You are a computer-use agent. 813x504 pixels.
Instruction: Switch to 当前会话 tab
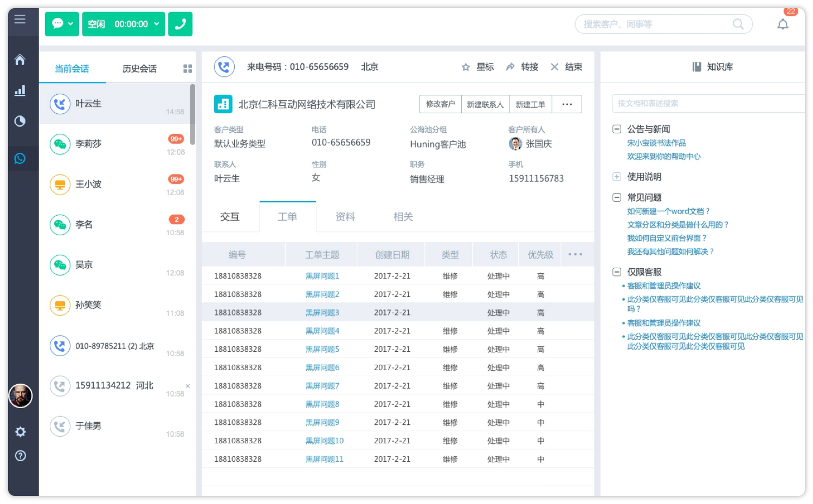[x=72, y=69]
